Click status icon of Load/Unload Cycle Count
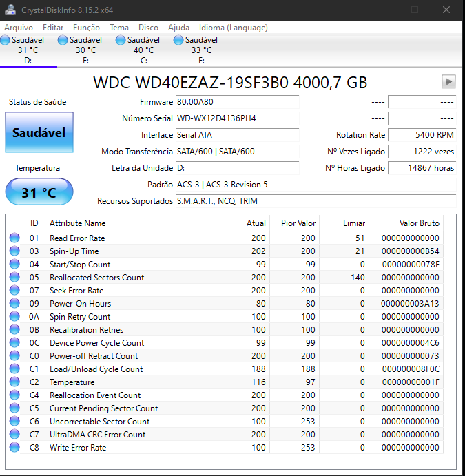The height and width of the screenshot is (476, 465). coord(14,369)
